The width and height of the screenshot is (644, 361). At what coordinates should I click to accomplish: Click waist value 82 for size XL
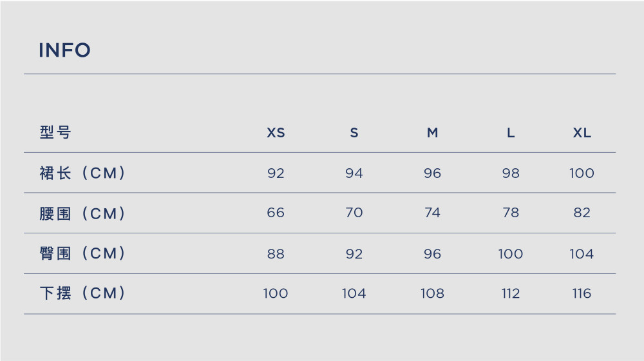582,213
